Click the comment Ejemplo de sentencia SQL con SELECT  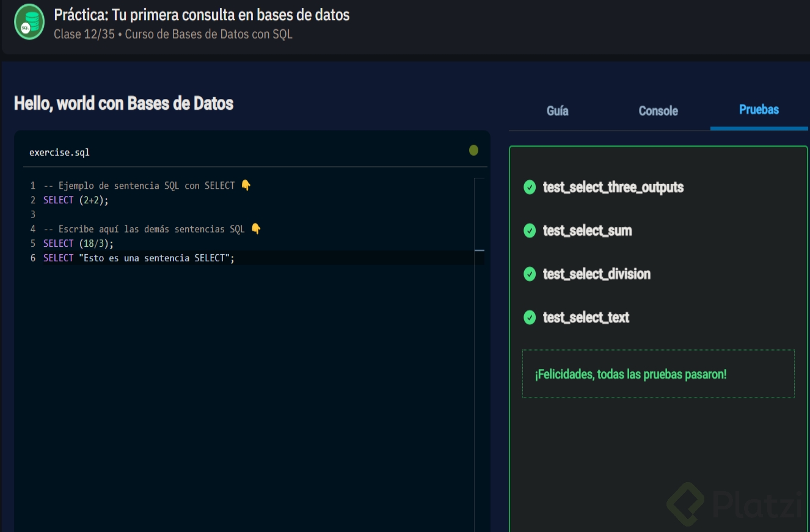(x=147, y=185)
